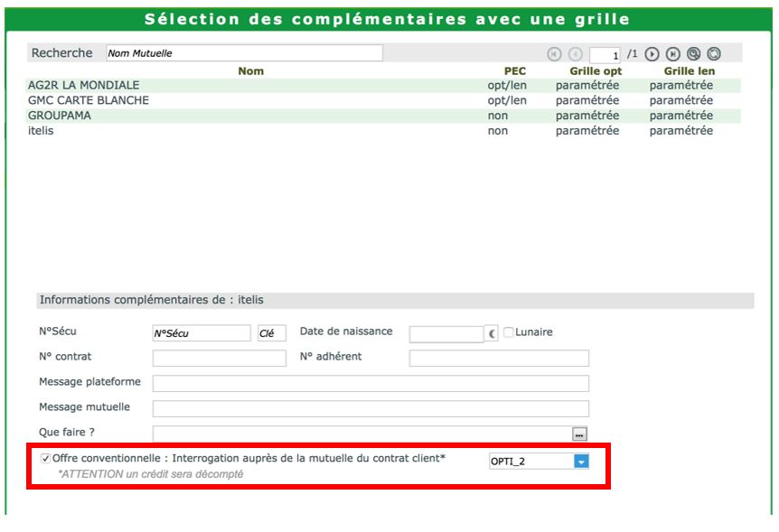Click the Grille opt column header
The height and width of the screenshot is (532, 779).
click(x=596, y=71)
